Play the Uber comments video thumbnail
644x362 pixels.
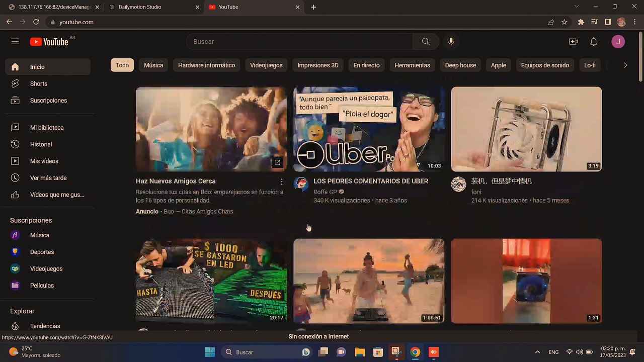pos(369,129)
